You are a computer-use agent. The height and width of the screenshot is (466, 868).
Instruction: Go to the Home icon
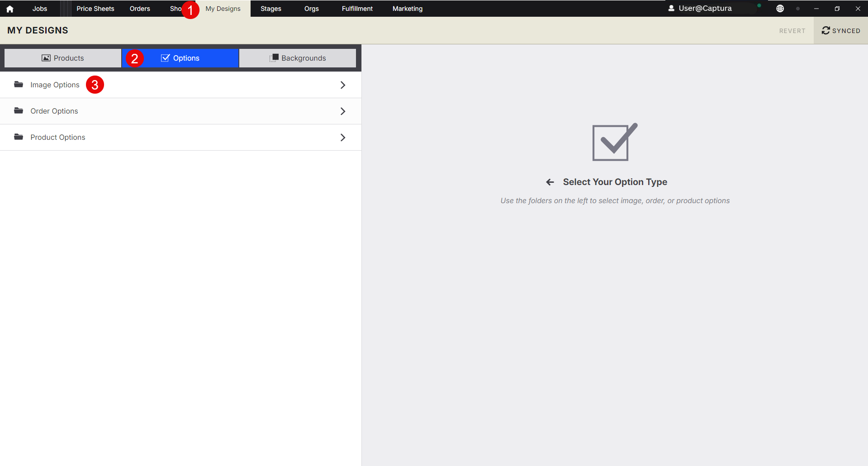tap(9, 9)
